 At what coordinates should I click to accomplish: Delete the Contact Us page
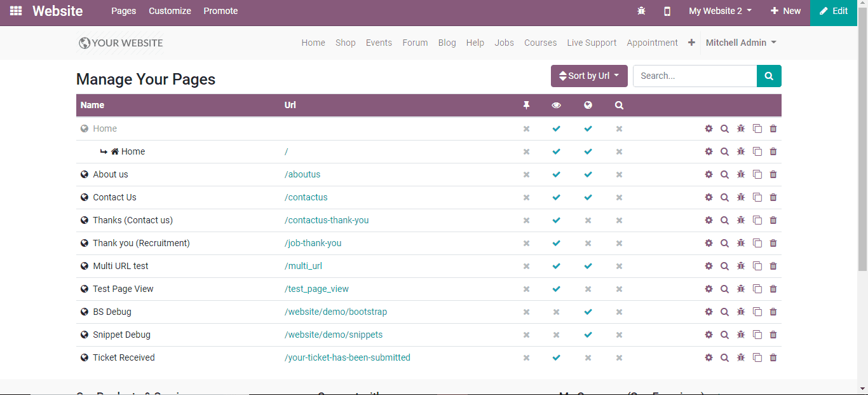click(773, 197)
